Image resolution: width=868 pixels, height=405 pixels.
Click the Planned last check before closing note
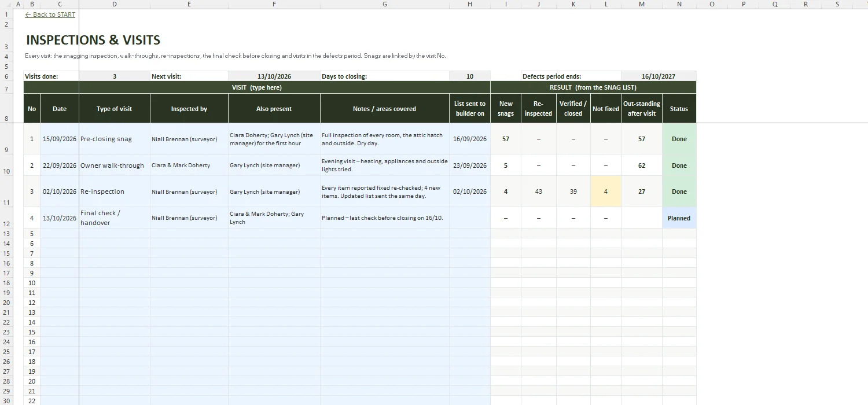point(385,218)
